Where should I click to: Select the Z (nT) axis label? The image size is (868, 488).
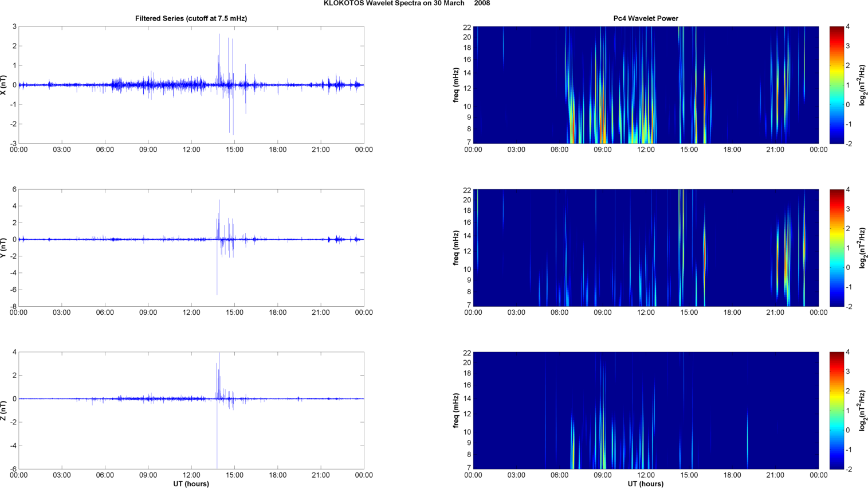(x=4, y=411)
